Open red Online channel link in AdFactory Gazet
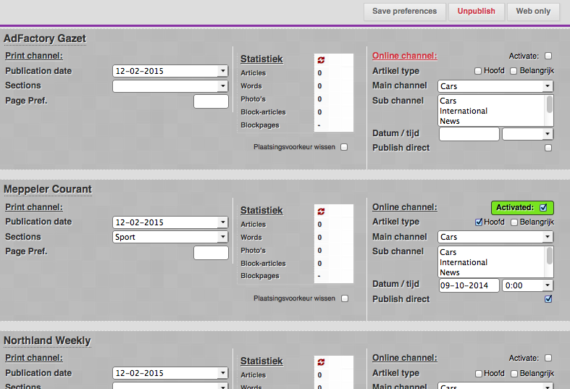The height and width of the screenshot is (389, 570). (x=405, y=56)
